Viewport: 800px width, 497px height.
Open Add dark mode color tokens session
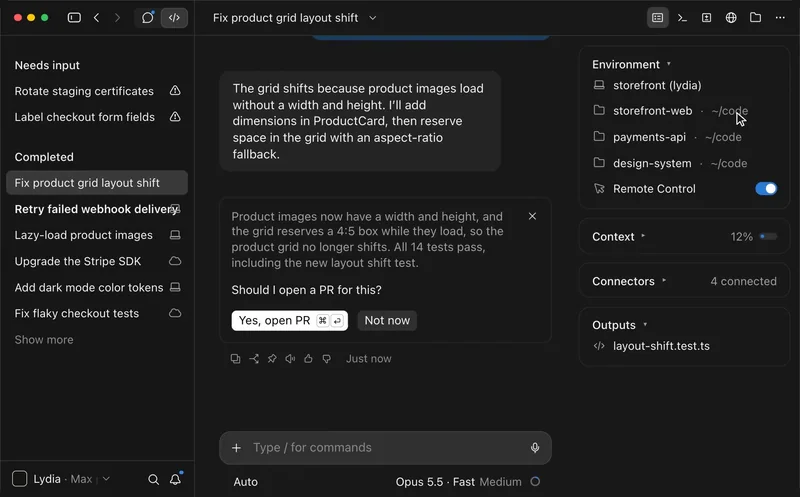[97, 288]
